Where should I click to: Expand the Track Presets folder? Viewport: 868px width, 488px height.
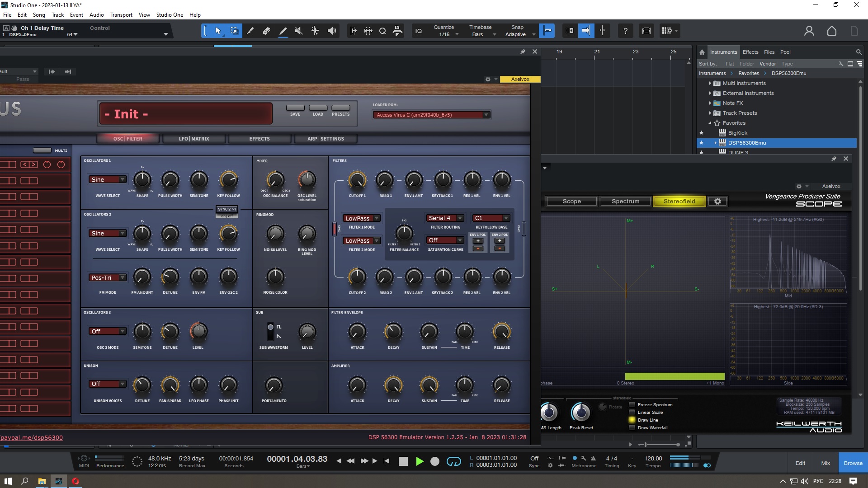(710, 113)
